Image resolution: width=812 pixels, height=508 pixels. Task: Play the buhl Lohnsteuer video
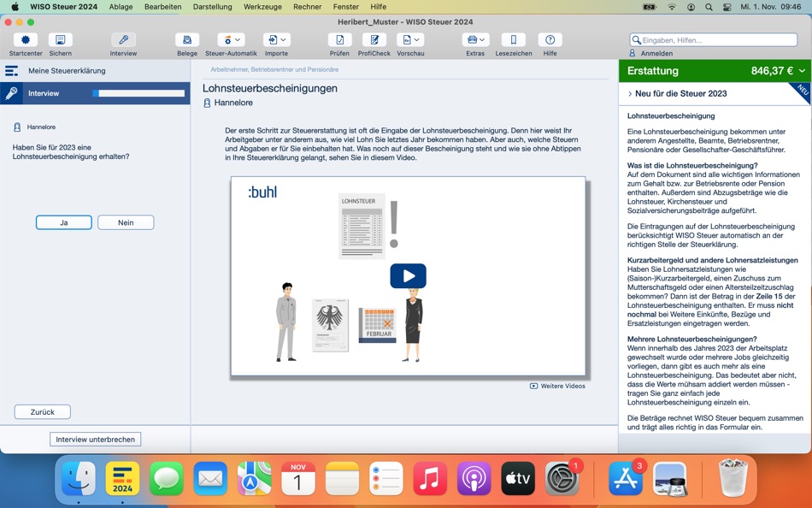pyautogui.click(x=408, y=275)
